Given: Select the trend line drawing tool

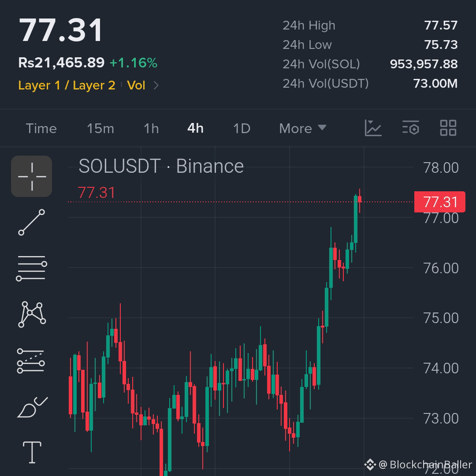Looking at the screenshot, I should [x=32, y=222].
